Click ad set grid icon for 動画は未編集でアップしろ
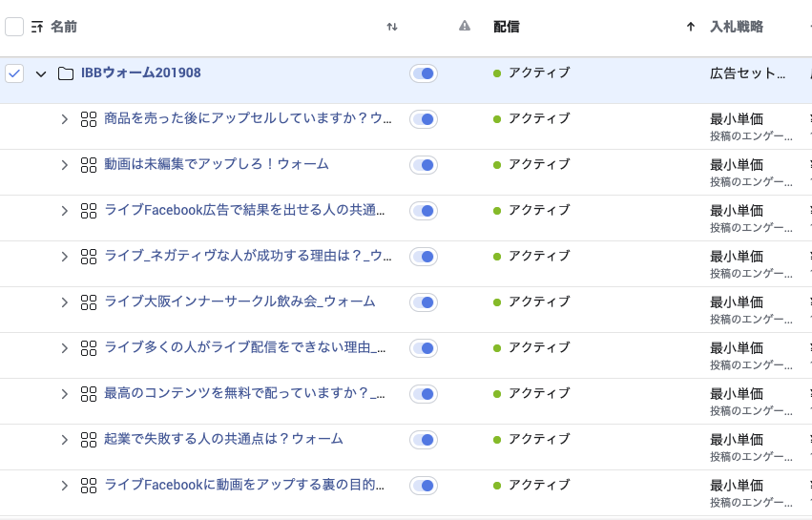Screen dimensions: 812x520 pos(89,165)
